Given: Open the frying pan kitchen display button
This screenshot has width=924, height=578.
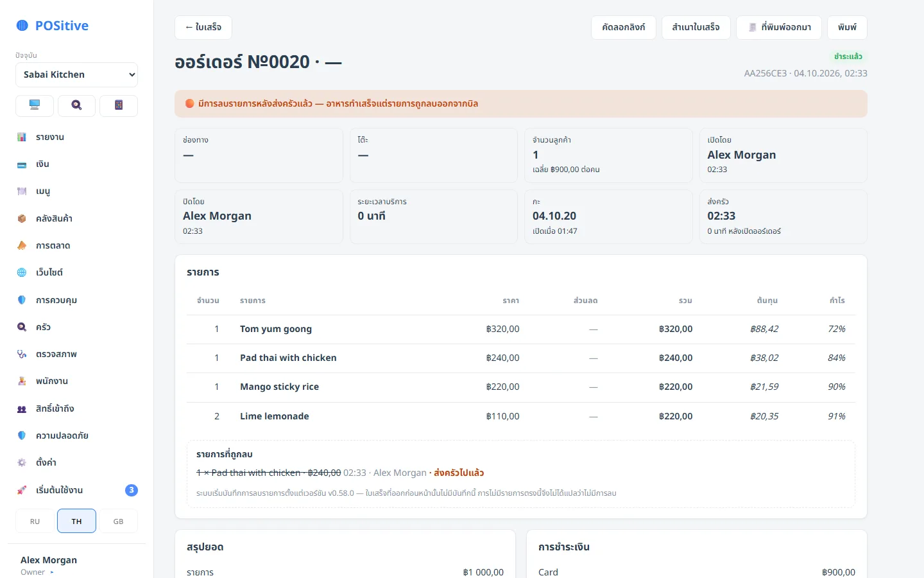Looking at the screenshot, I should tap(76, 105).
